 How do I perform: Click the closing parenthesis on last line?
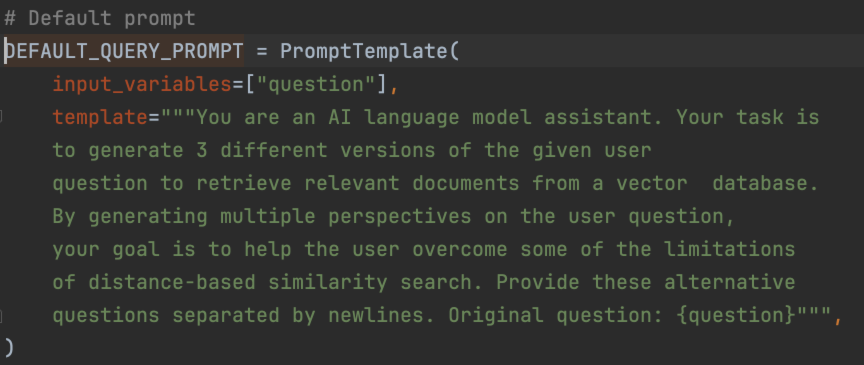8,348
